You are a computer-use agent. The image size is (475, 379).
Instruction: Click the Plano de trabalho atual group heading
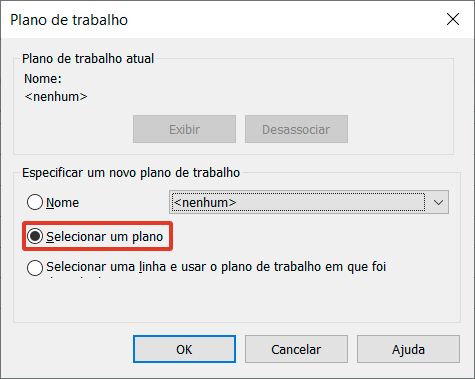(88, 59)
